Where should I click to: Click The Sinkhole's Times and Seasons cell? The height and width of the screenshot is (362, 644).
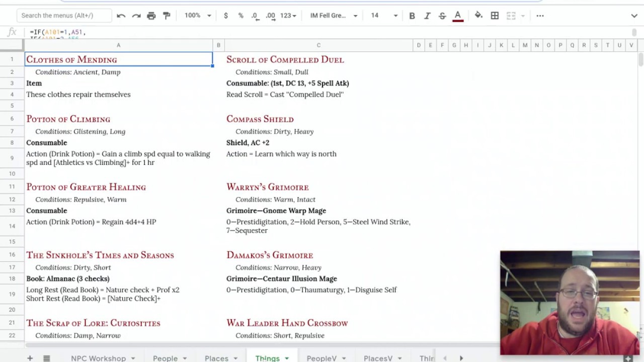tap(119, 255)
